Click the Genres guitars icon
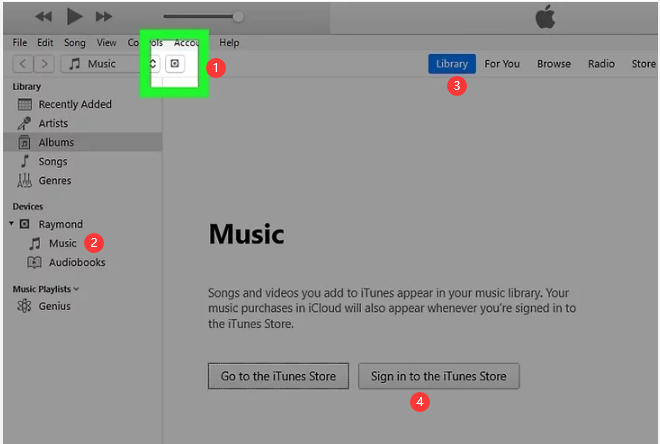660x444 pixels. click(x=24, y=181)
